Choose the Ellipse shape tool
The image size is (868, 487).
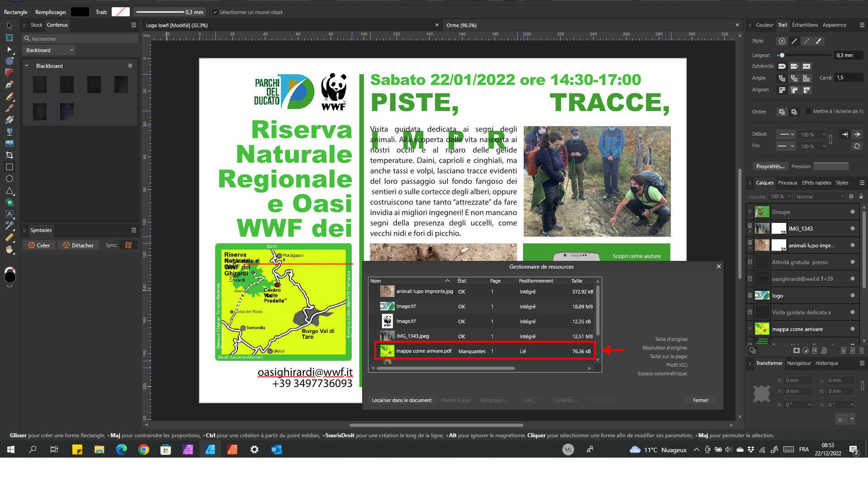(x=9, y=179)
